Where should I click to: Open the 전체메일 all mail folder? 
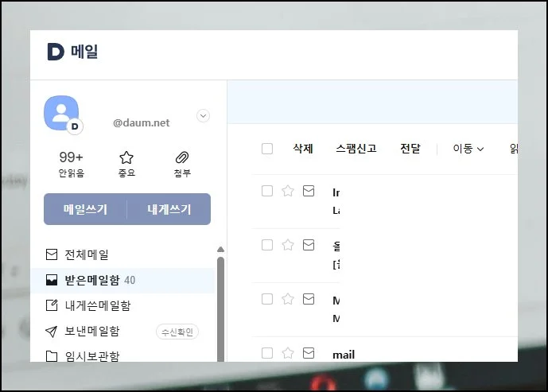87,255
